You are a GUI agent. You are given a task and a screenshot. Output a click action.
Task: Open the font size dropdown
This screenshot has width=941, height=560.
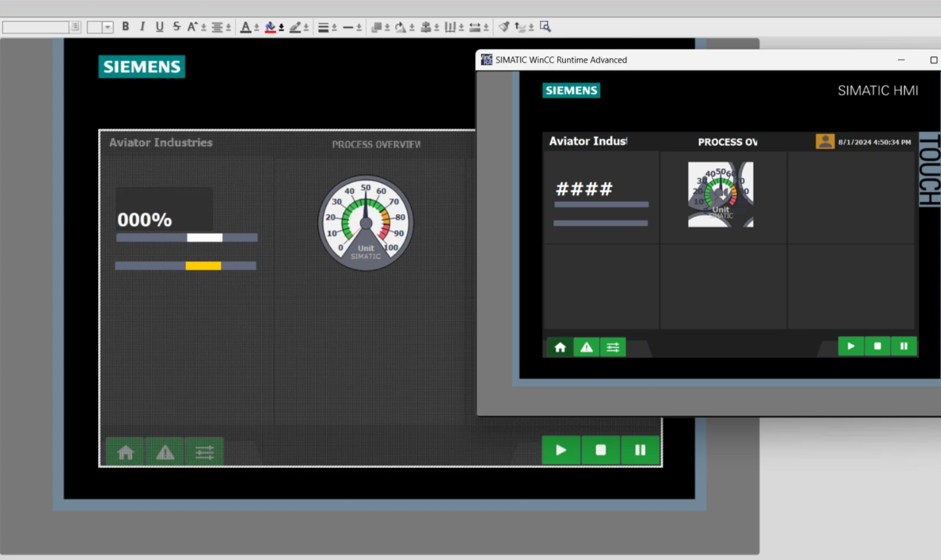107,27
